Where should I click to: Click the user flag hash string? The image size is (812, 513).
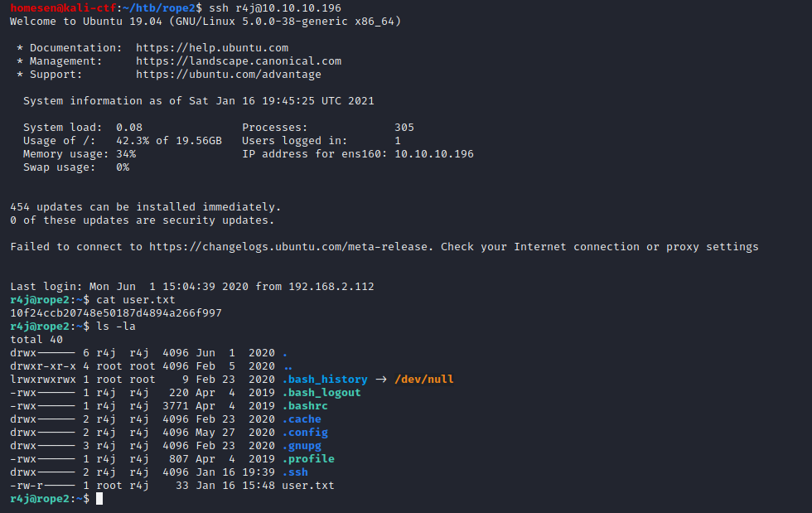click(x=116, y=313)
